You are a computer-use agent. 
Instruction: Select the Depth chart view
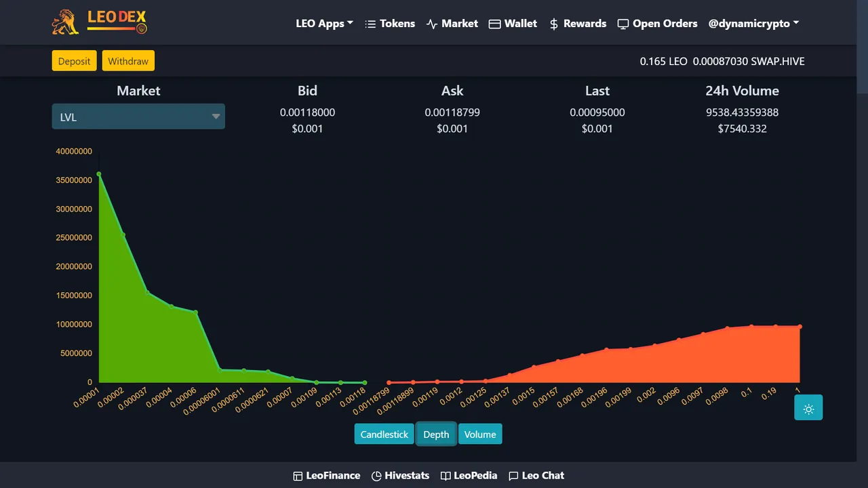click(x=436, y=434)
